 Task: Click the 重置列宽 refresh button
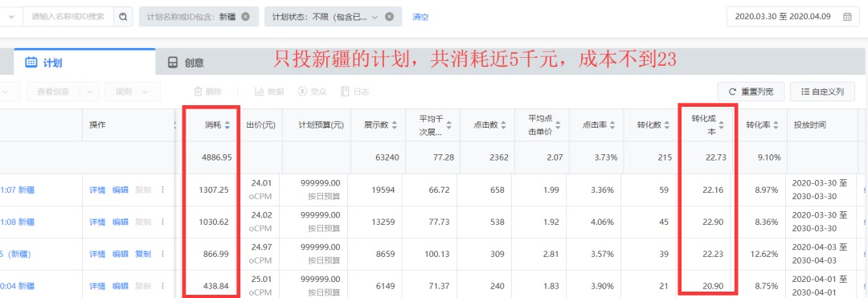751,92
